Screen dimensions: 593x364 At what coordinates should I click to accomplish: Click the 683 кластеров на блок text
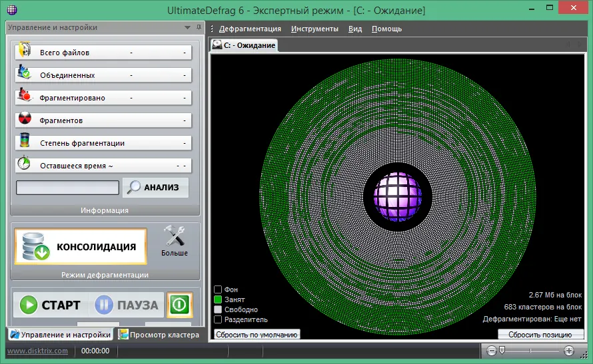(543, 307)
